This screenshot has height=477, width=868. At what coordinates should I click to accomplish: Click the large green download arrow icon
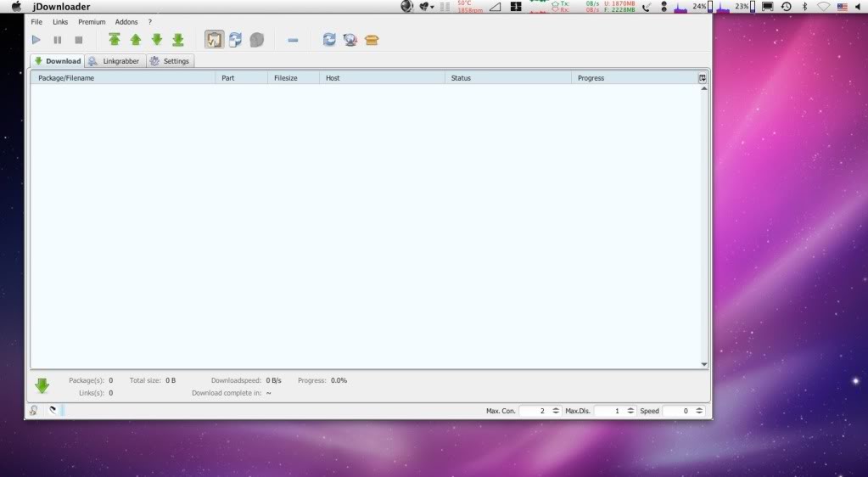pyautogui.click(x=42, y=385)
